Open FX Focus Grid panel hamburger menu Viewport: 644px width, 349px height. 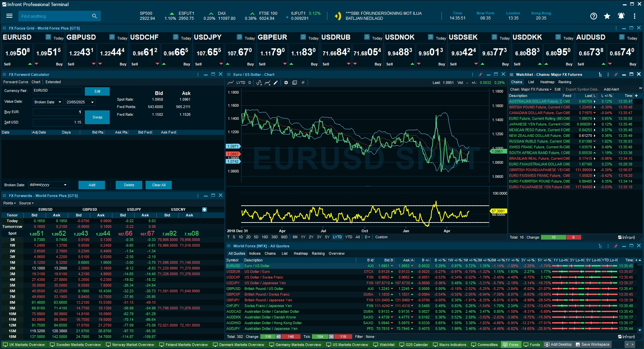(x=4, y=28)
